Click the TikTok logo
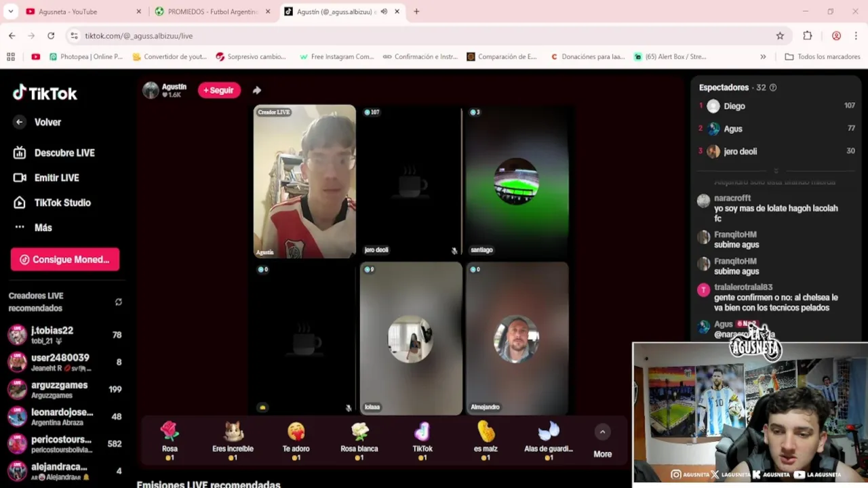Image resolution: width=868 pixels, height=488 pixels. pyautogui.click(x=45, y=93)
